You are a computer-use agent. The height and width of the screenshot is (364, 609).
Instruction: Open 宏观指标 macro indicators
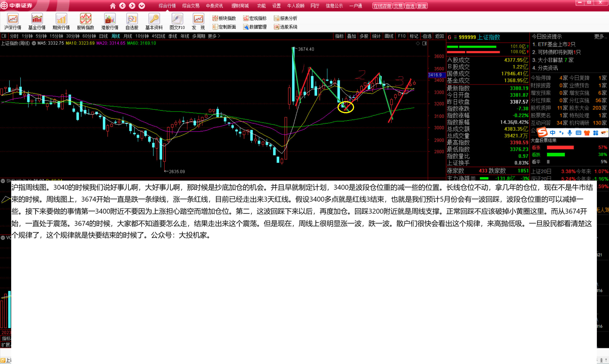[255, 18]
